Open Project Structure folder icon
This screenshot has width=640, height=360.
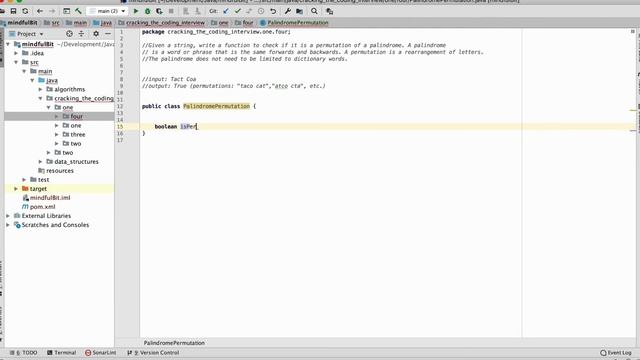point(300,11)
